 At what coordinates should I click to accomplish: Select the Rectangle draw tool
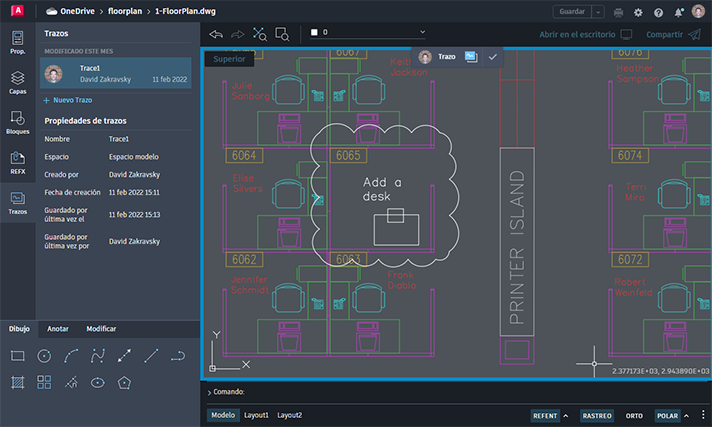18,356
